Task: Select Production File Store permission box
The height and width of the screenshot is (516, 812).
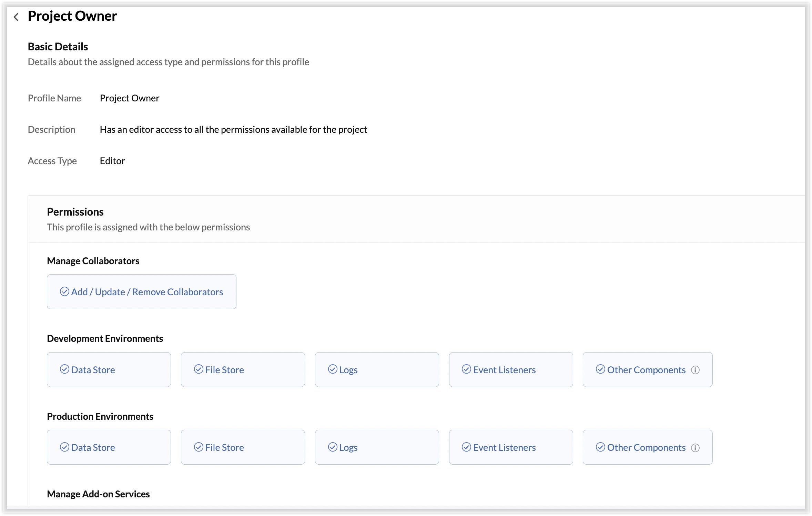Action: (243, 447)
